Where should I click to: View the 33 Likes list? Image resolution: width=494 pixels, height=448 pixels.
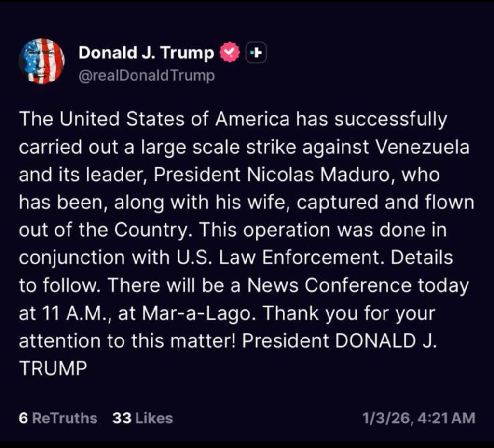(x=142, y=418)
